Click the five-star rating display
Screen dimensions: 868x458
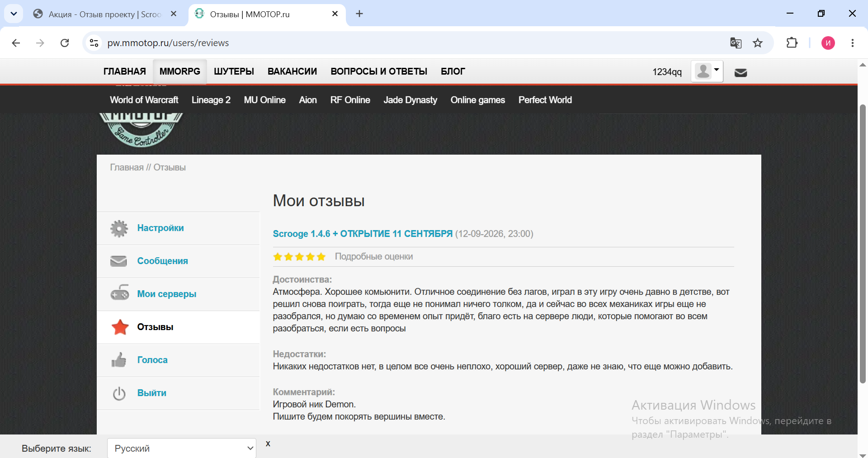[x=299, y=257]
